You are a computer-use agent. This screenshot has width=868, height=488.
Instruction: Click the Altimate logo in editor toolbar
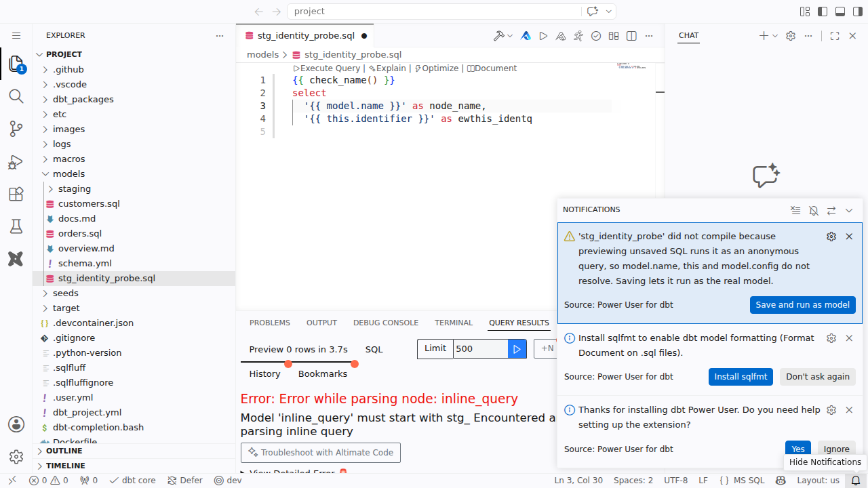point(526,36)
